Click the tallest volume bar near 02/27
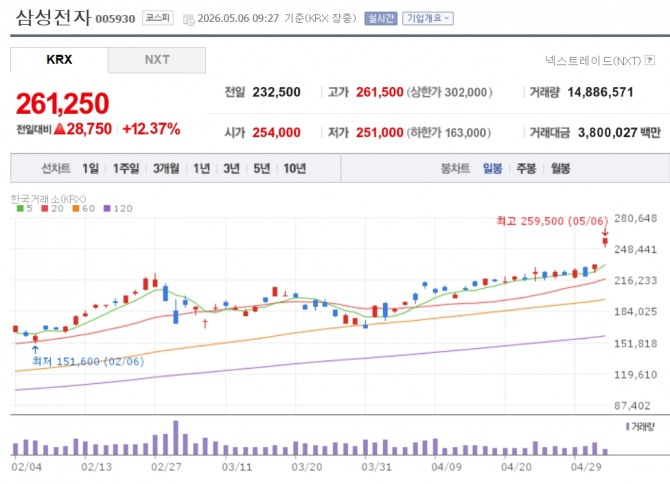This screenshot has height=484, width=670. click(176, 437)
